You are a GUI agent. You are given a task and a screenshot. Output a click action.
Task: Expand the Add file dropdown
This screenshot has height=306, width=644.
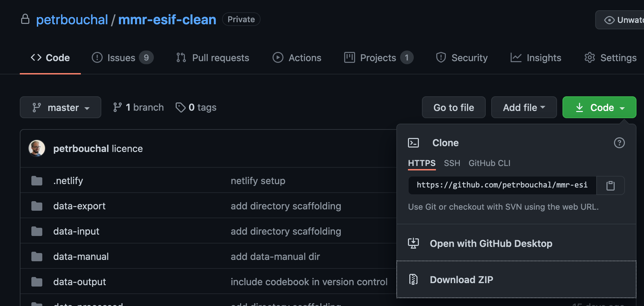click(524, 107)
